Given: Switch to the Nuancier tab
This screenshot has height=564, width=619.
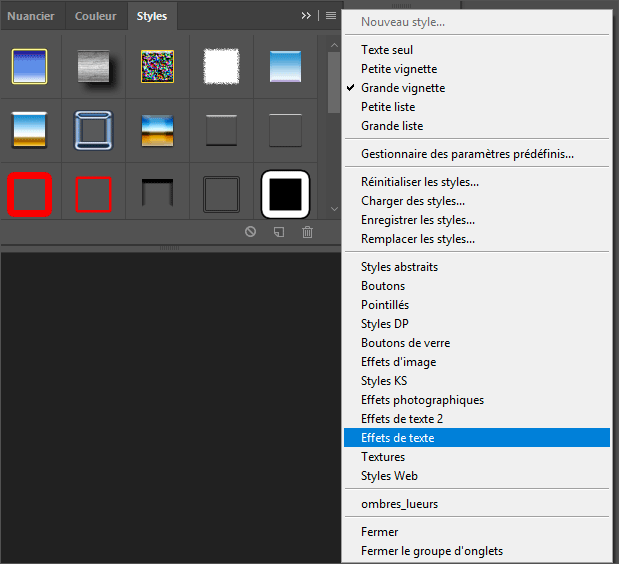Looking at the screenshot, I should click(31, 16).
